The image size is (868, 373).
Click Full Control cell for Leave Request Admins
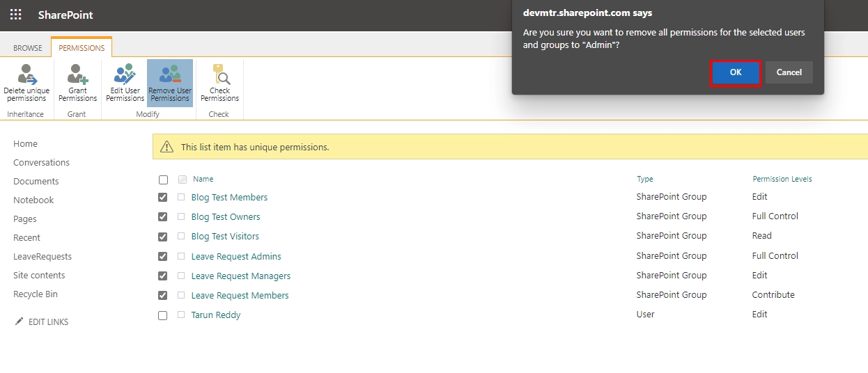click(775, 256)
